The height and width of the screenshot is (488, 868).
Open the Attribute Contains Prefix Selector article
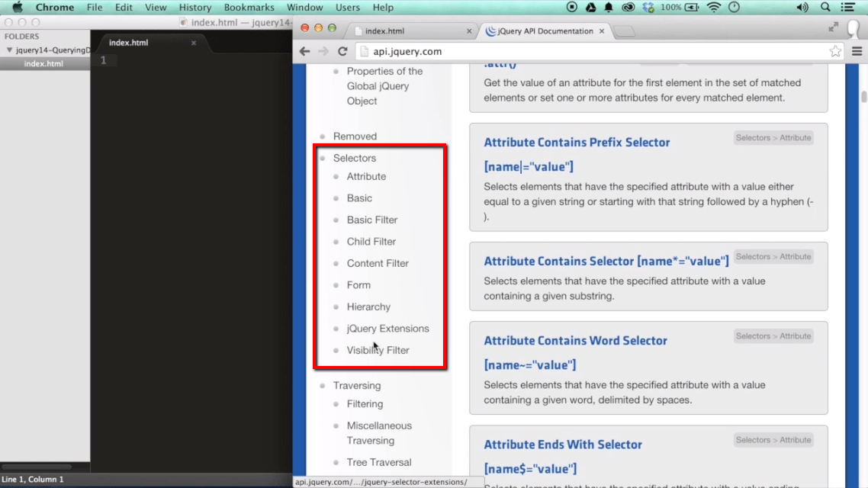577,142
